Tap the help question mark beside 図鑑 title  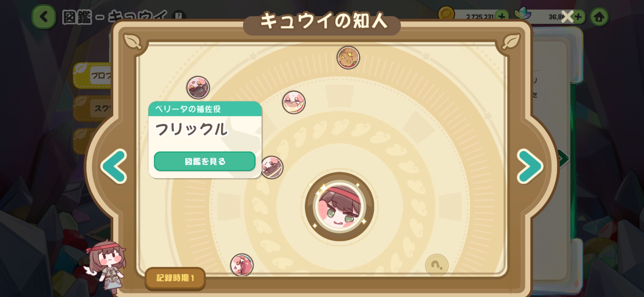tap(179, 15)
